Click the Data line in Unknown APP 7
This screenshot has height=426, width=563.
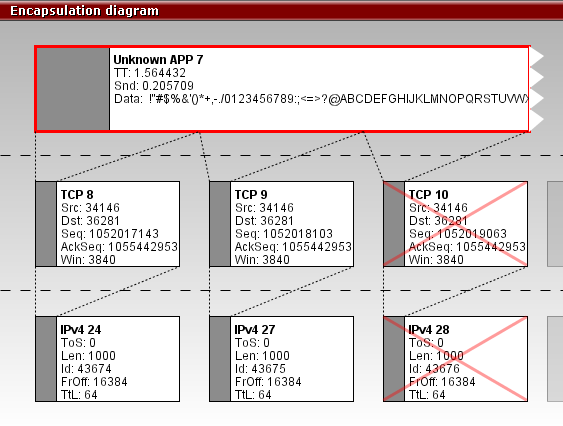pyautogui.click(x=321, y=99)
